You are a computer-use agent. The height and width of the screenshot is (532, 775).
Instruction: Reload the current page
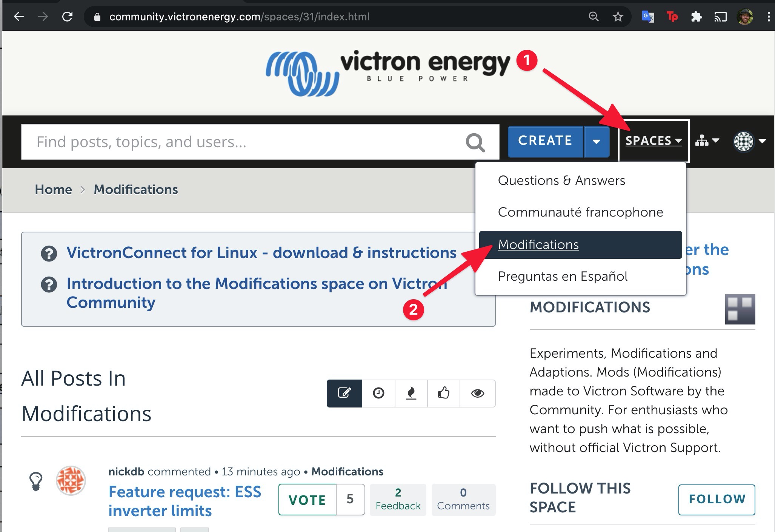tap(68, 17)
